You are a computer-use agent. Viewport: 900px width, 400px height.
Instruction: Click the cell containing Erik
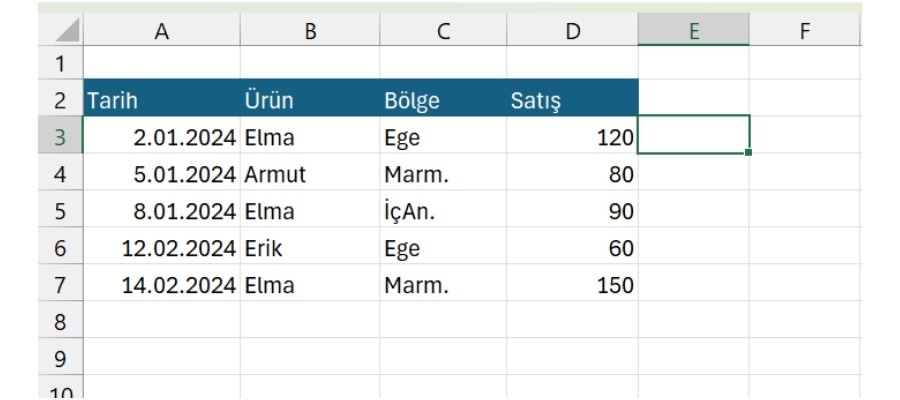pyautogui.click(x=310, y=248)
